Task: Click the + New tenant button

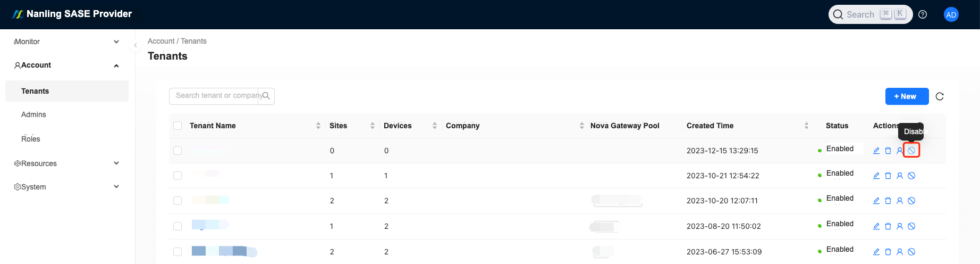Action: pos(907,96)
